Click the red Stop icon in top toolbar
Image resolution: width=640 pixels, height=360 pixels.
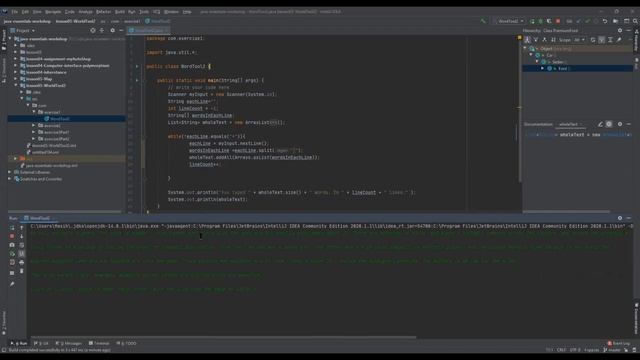[558, 21]
